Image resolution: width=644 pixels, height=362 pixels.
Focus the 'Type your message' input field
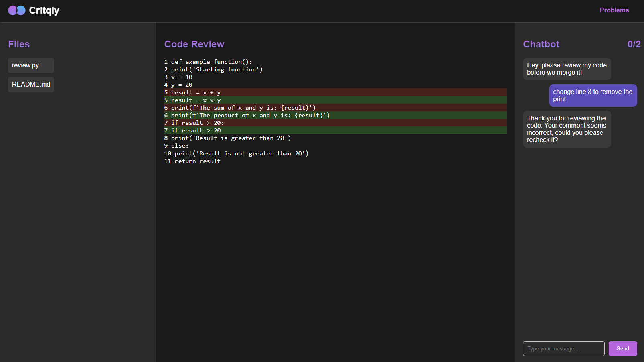click(x=563, y=348)
